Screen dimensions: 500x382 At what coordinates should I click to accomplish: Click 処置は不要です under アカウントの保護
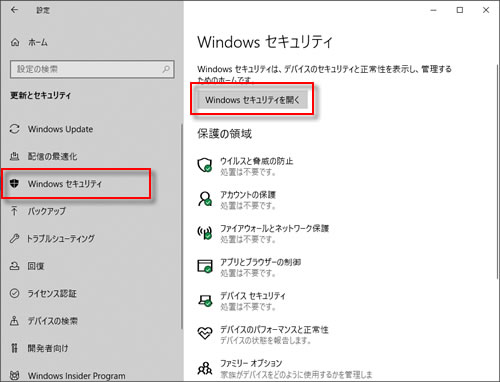tap(248, 206)
